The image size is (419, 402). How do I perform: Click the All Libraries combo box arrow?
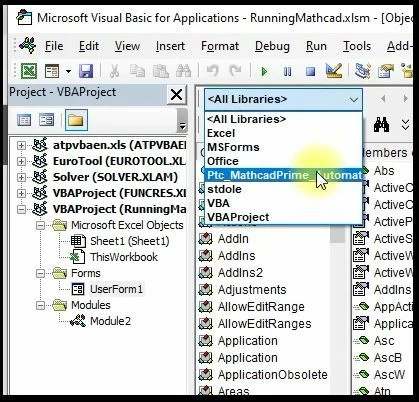click(x=354, y=99)
